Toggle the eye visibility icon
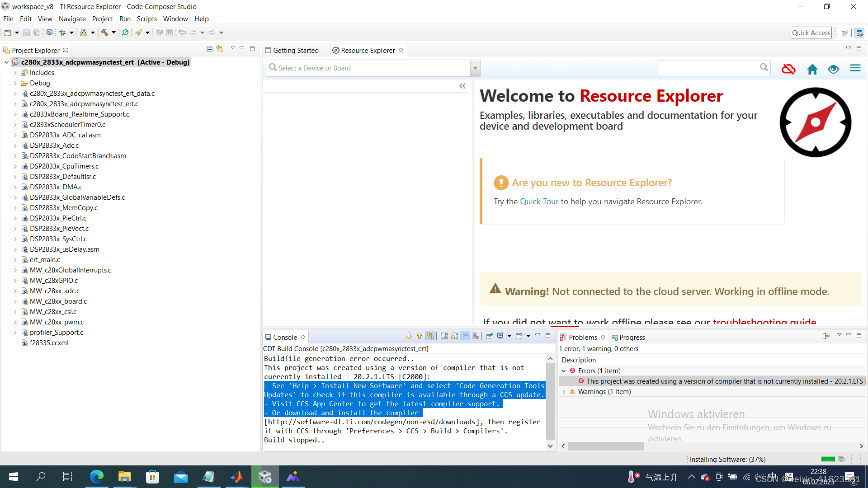The image size is (868, 488). pos(833,69)
